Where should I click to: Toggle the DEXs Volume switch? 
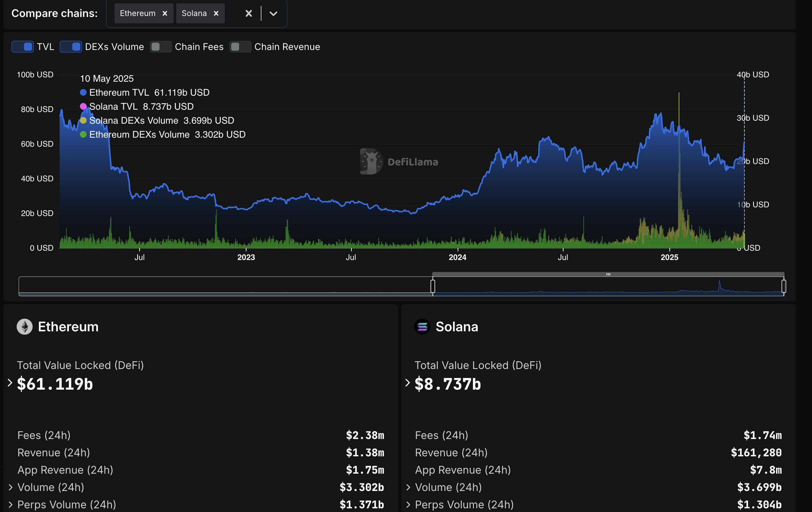click(x=71, y=47)
